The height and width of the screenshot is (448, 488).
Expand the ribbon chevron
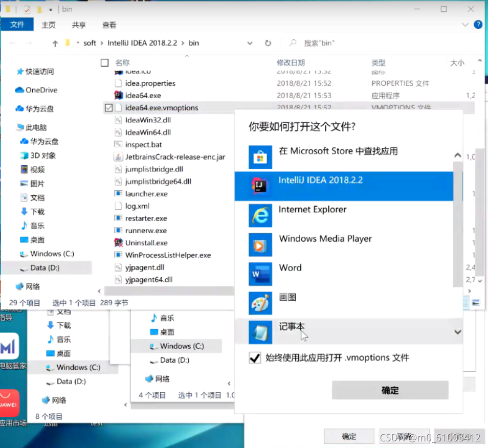[x=465, y=25]
